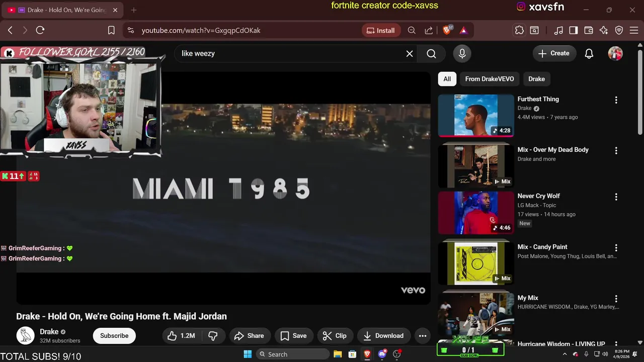Open options for Mix - Candy Paint

pos(616,248)
